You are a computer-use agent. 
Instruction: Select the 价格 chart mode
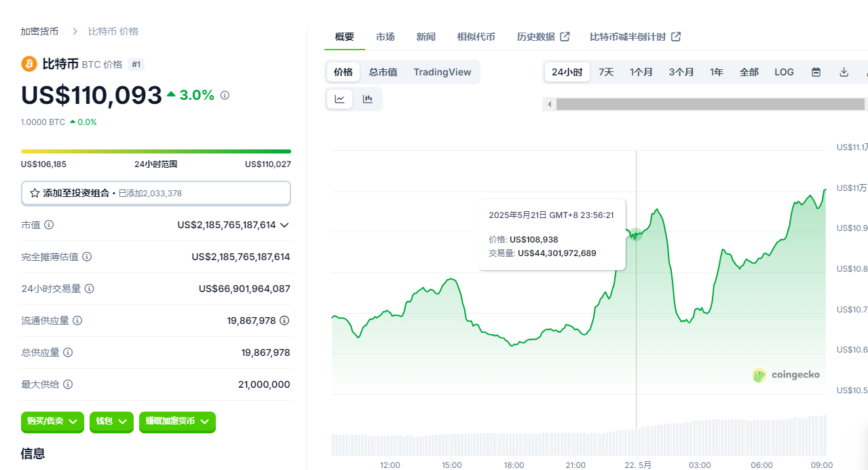tap(343, 72)
